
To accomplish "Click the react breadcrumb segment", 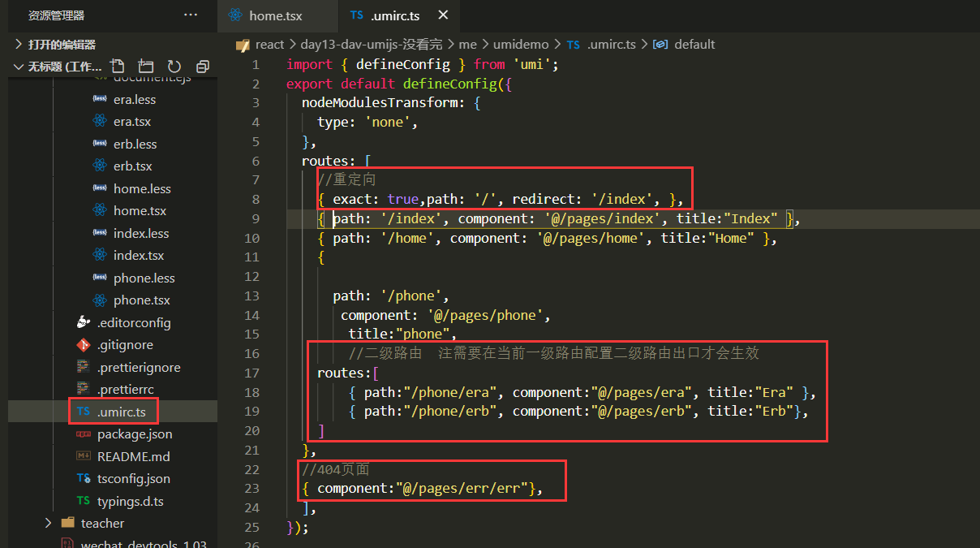I will 270,45.
